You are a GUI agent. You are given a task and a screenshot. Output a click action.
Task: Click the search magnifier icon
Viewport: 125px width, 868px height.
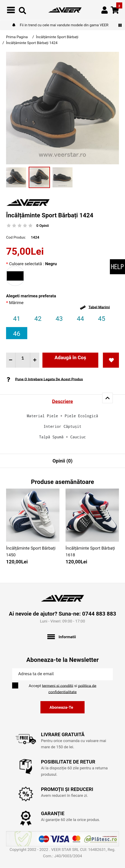[22, 11]
